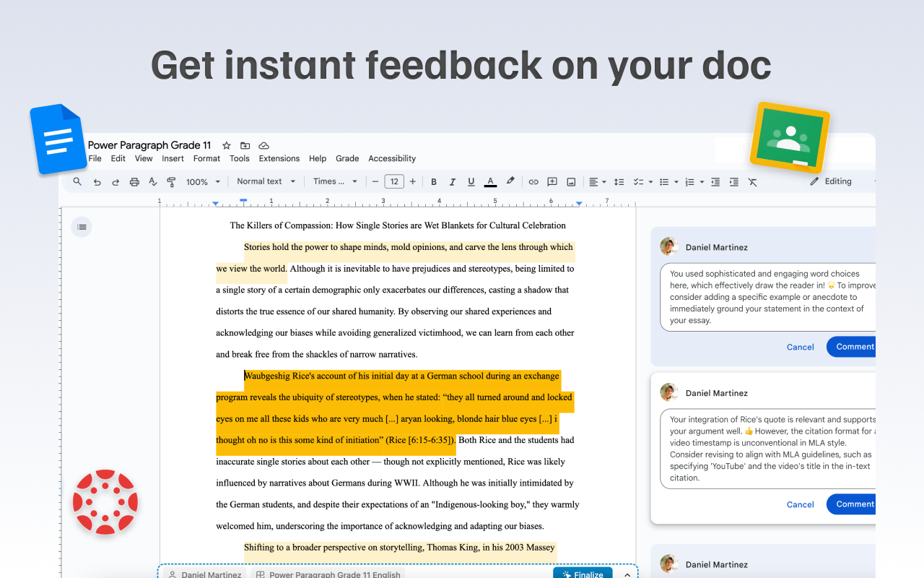
Task: Open the Tools menu
Action: [239, 158]
